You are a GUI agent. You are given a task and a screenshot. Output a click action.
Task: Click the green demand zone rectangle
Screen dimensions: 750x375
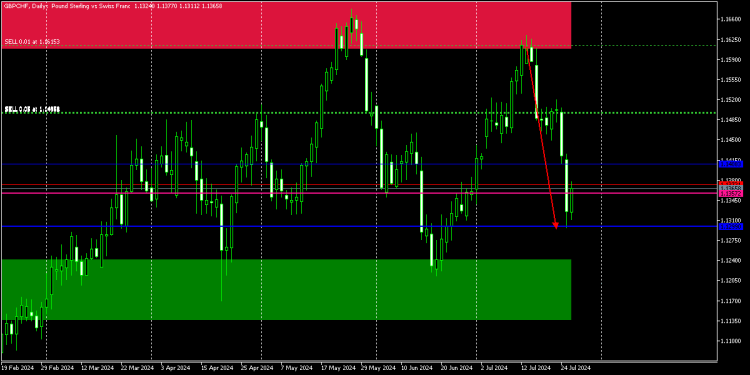pyautogui.click(x=287, y=289)
